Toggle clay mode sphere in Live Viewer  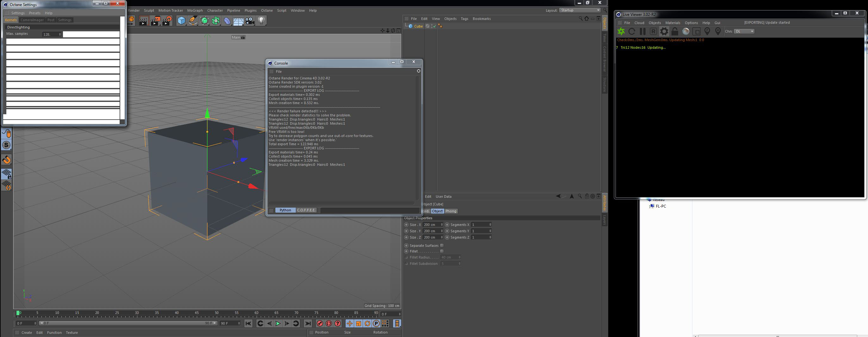coord(685,31)
